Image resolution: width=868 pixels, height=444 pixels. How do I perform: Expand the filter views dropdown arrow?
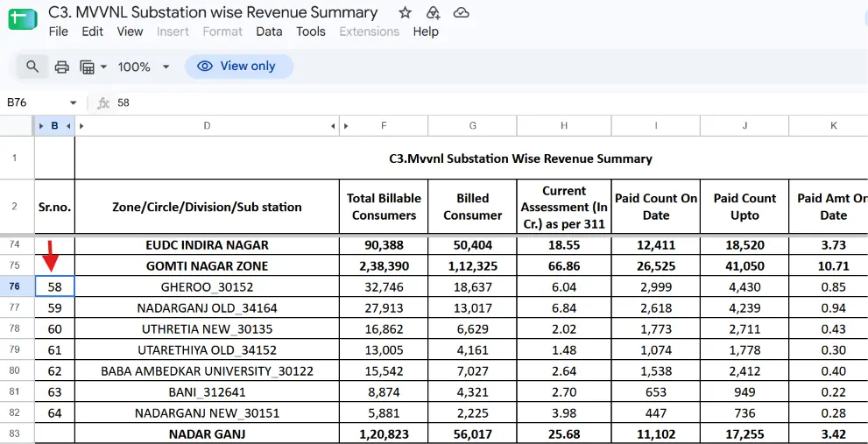pyautogui.click(x=103, y=67)
